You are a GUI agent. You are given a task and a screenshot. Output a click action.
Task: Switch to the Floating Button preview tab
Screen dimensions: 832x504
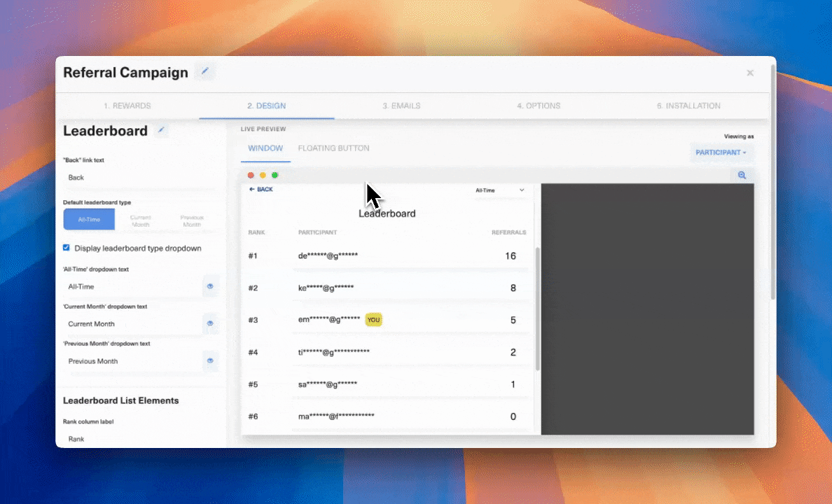click(x=333, y=148)
